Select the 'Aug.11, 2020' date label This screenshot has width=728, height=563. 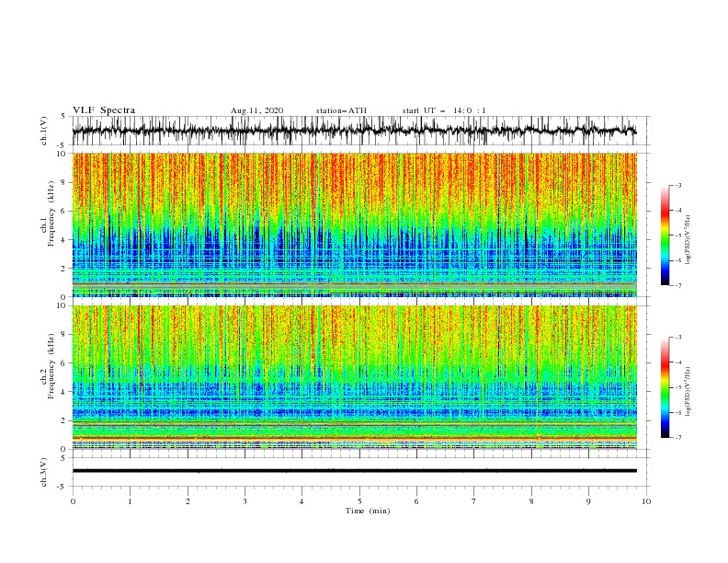coord(256,110)
